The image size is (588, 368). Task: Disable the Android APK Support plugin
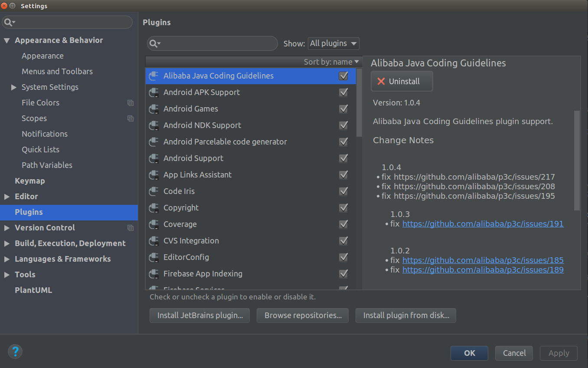point(343,92)
